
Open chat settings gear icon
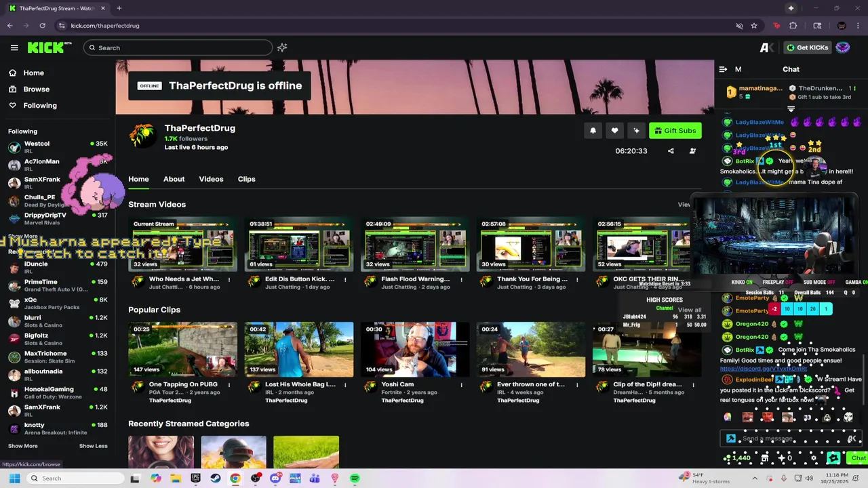814,458
